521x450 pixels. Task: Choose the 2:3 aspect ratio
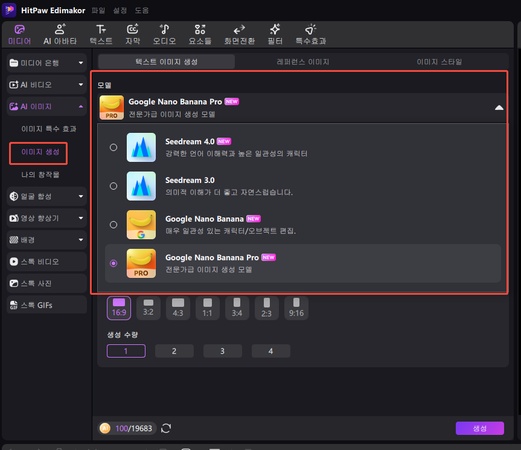(266, 308)
